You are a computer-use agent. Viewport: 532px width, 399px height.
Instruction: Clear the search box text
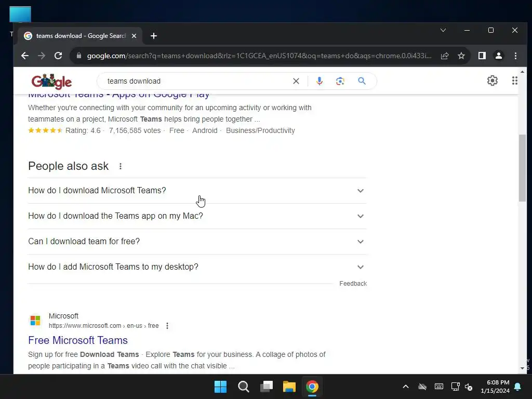pos(296,81)
